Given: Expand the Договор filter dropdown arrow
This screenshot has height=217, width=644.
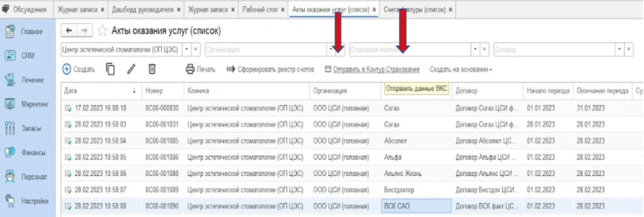Looking at the screenshot, I should tap(620, 50).
